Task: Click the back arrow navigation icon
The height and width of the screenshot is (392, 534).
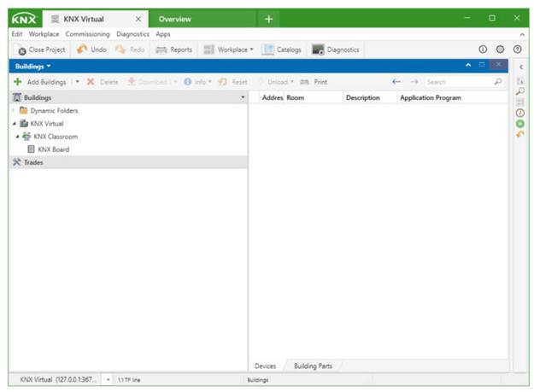Action: click(396, 82)
